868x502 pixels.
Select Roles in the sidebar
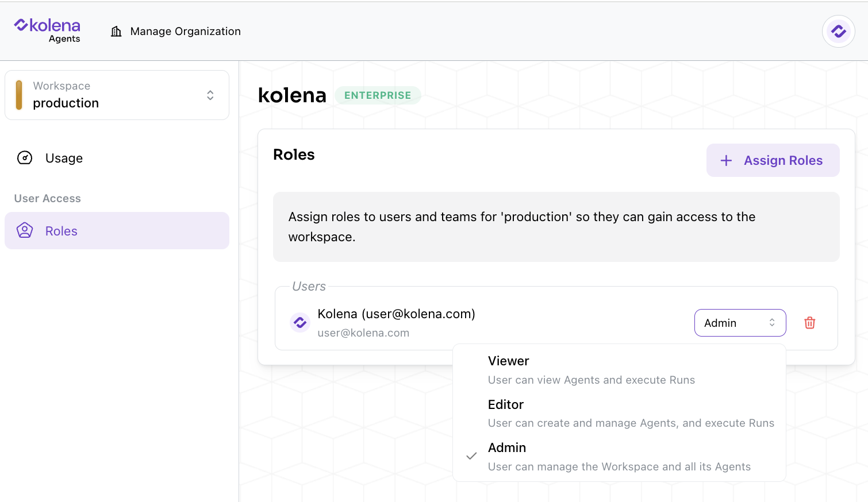(x=117, y=230)
